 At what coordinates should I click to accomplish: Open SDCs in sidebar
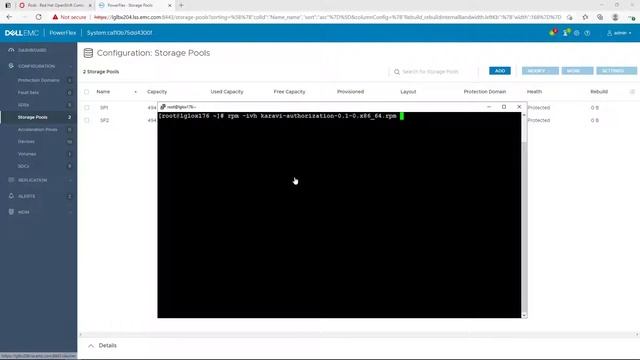coord(23,166)
